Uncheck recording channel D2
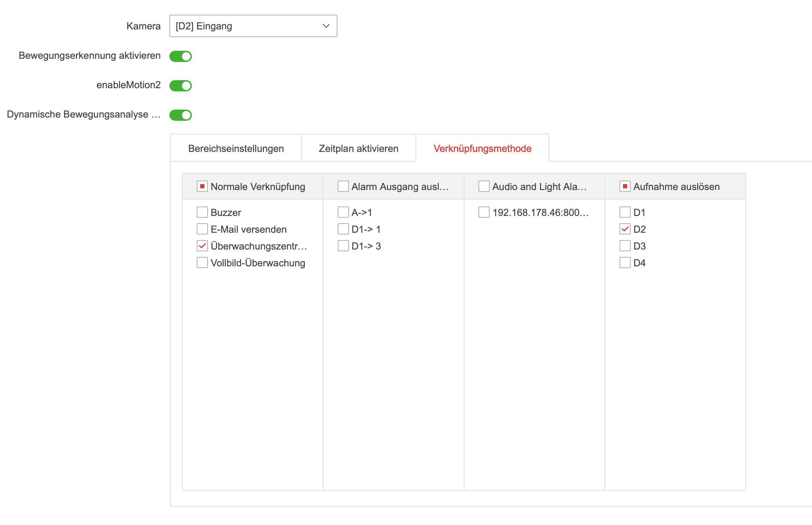Screen dimensions: 812x525 coord(625,229)
